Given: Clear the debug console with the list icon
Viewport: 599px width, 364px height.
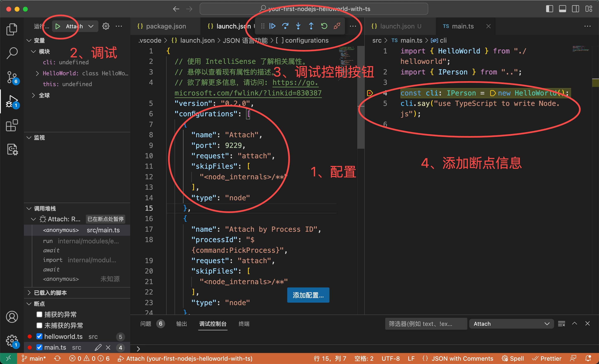Looking at the screenshot, I should pyautogui.click(x=561, y=324).
